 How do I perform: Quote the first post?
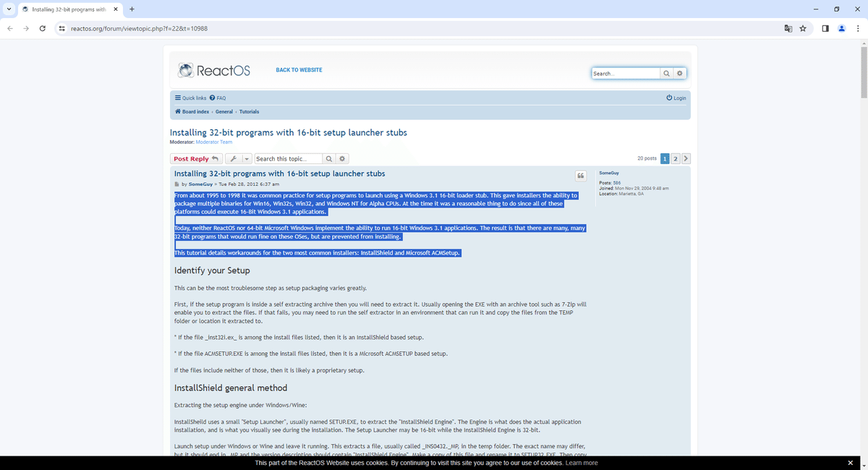580,176
